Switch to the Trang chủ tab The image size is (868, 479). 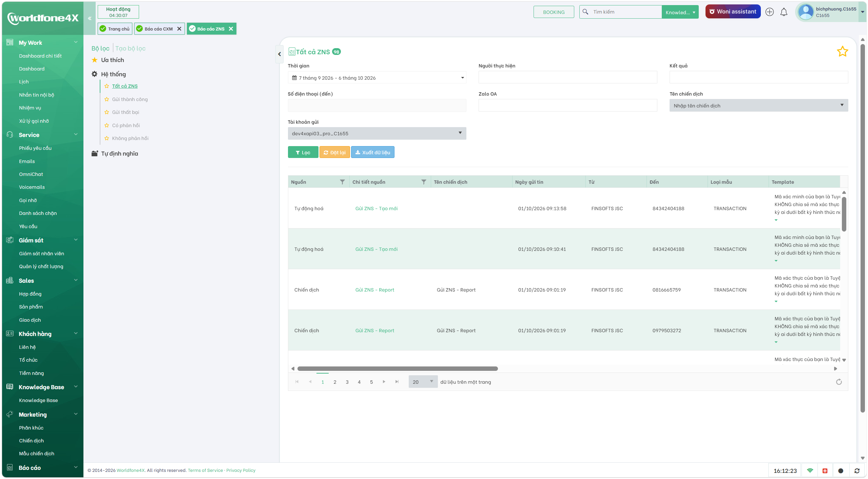(115, 29)
